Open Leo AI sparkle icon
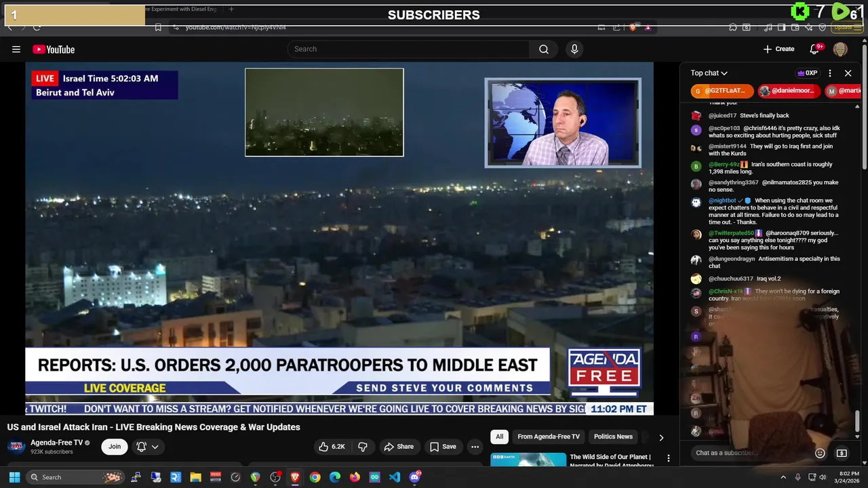The image size is (868, 488). point(808,27)
